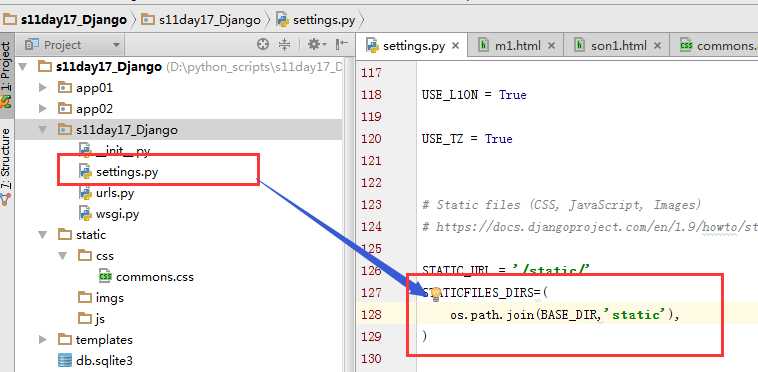Image resolution: width=758 pixels, height=372 pixels.
Task: Click the intention lightbulb on line 127
Action: pyautogui.click(x=436, y=294)
